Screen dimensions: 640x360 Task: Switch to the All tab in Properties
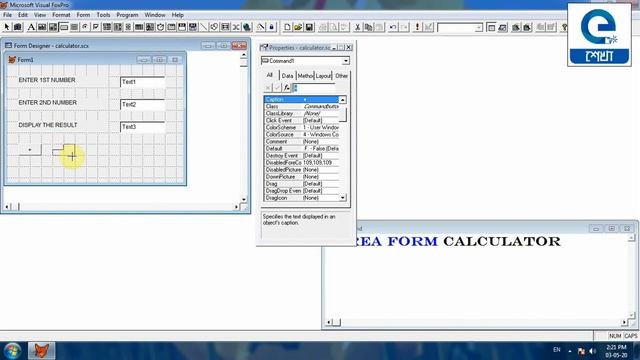[x=269, y=76]
